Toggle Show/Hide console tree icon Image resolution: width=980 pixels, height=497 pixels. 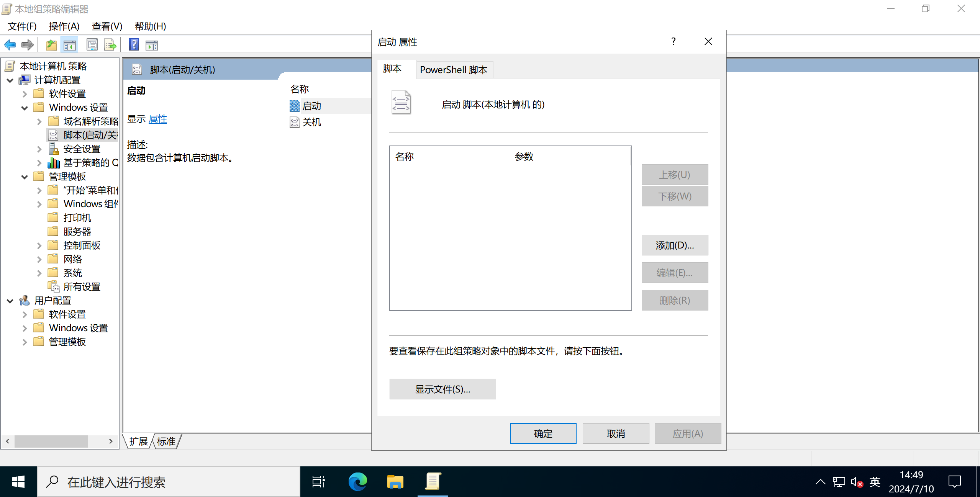coord(69,45)
